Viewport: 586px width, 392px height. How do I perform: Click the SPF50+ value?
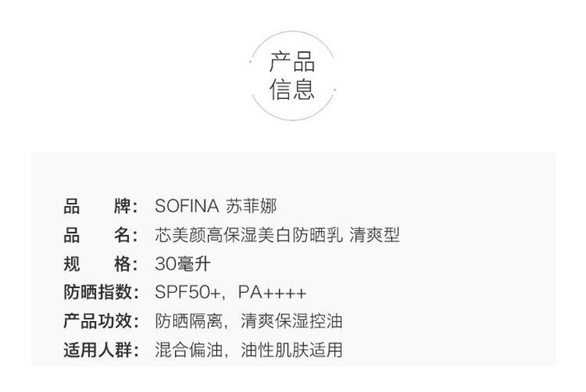click(x=188, y=292)
